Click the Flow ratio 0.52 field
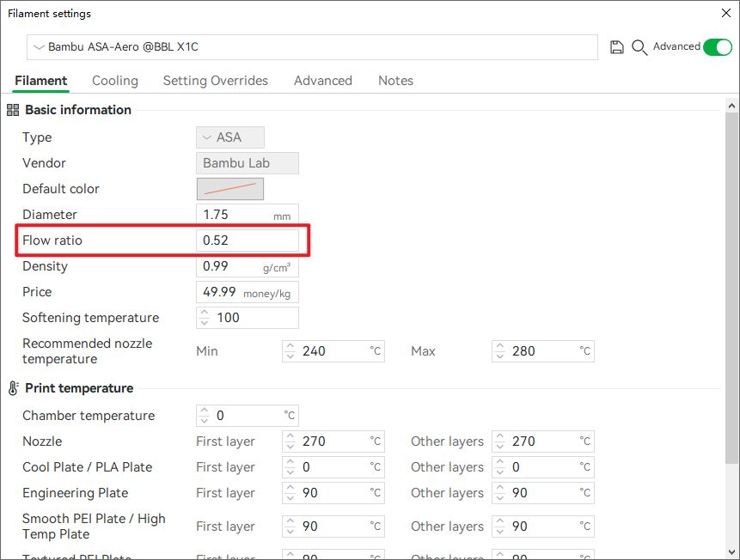This screenshot has width=740, height=560. point(248,240)
